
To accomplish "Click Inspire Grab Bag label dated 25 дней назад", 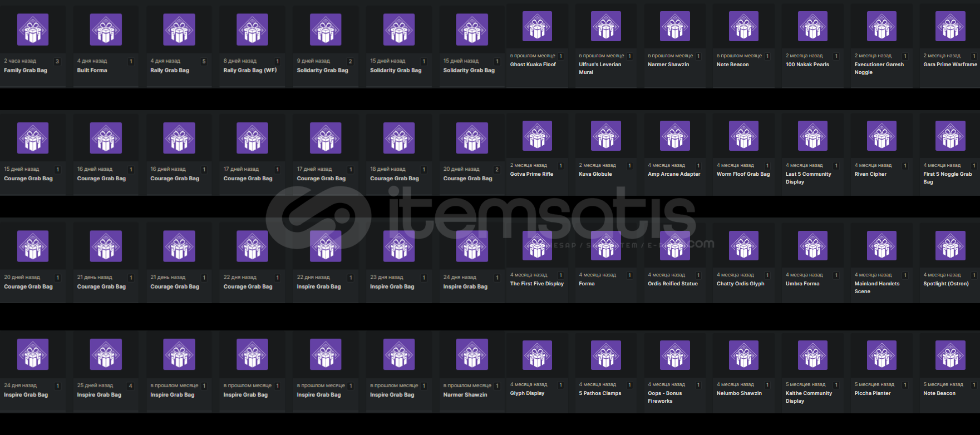I will 99,395.
